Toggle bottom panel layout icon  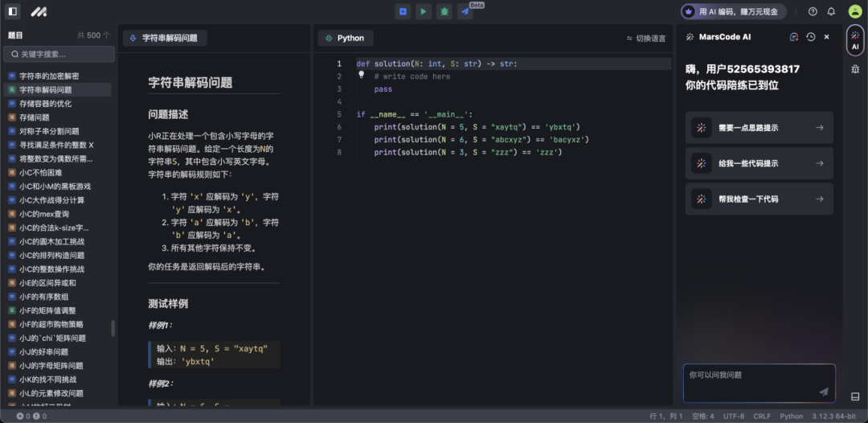(x=854, y=396)
